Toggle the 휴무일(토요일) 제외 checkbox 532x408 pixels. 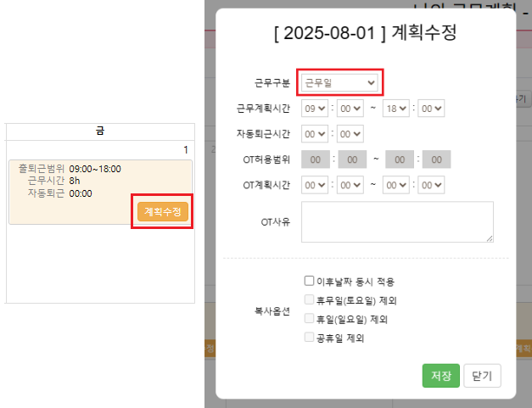coord(309,299)
